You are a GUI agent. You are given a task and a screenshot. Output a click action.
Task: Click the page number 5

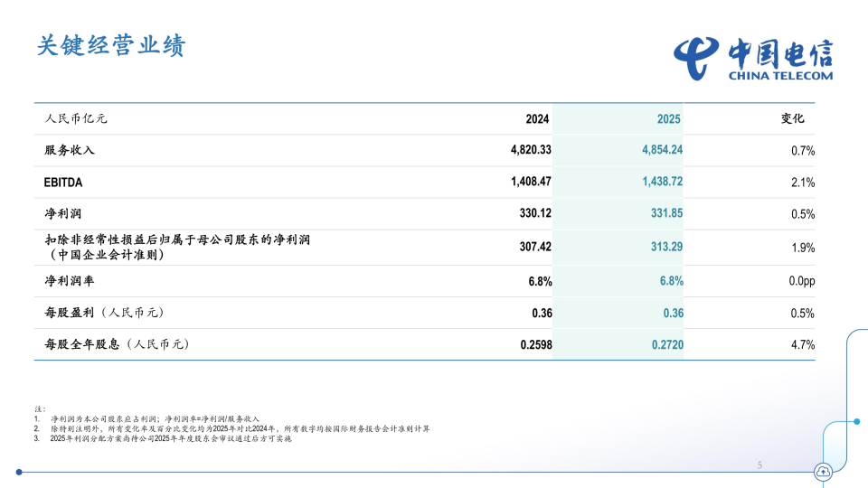[x=759, y=465]
